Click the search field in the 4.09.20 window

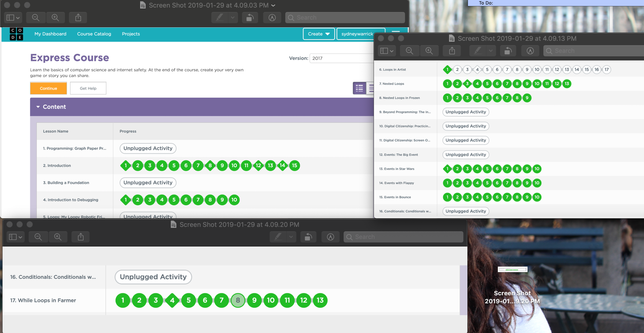coord(403,237)
